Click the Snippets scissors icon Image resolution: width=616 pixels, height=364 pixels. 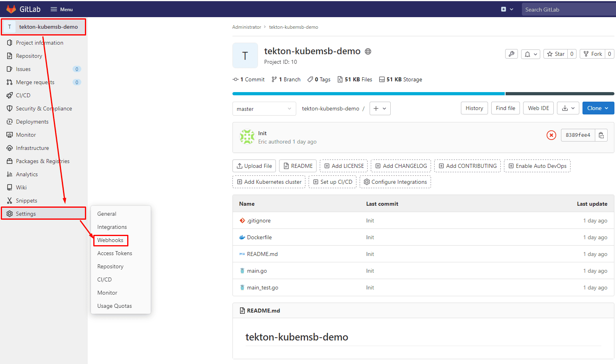pos(10,201)
